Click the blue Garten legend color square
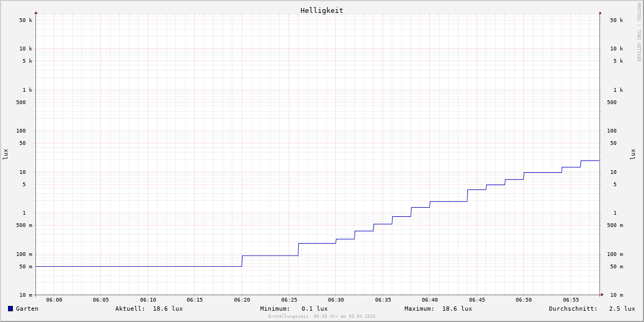Screen dimensions: 644x322 [10, 309]
